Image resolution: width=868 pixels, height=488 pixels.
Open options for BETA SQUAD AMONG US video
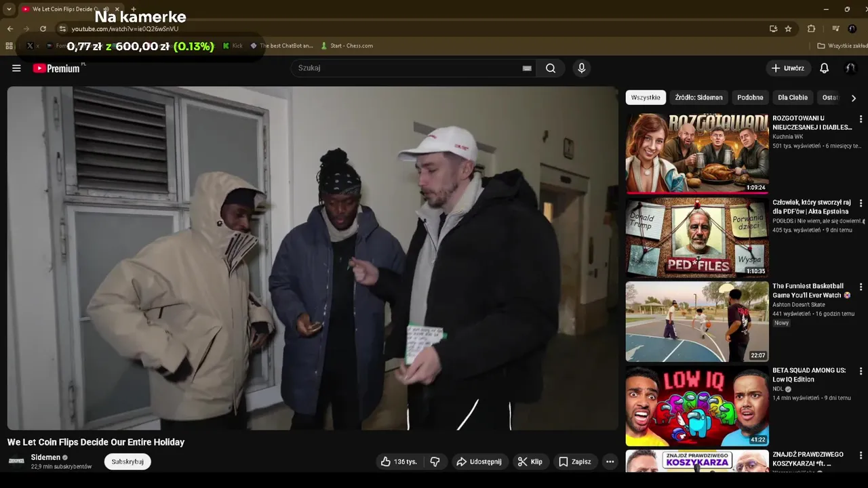[x=861, y=371]
